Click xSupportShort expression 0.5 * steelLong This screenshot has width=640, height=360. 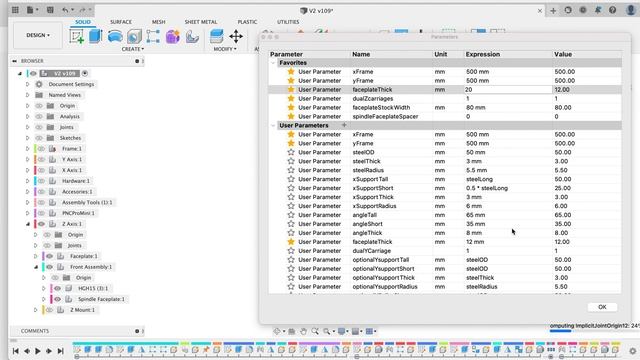487,188
